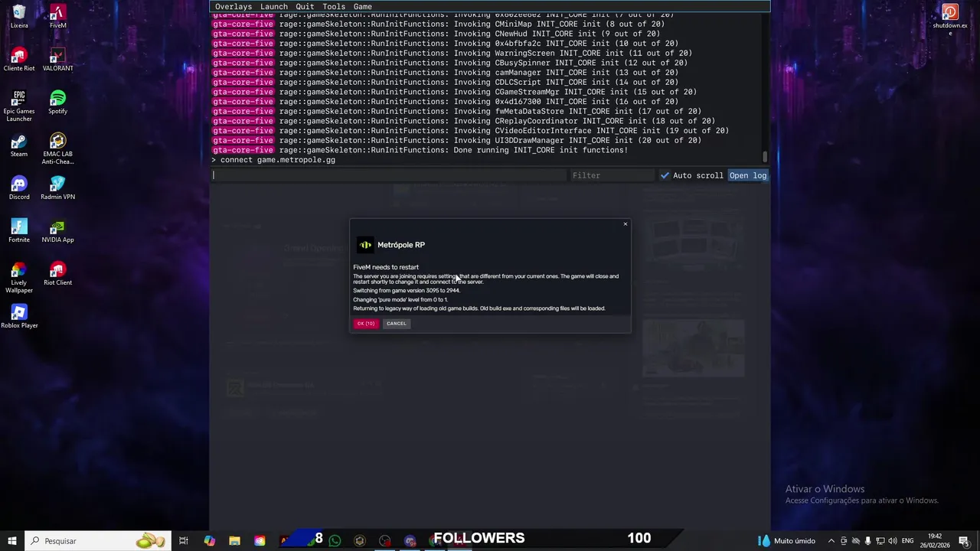Open the Lixeira recycle bin

(19, 17)
